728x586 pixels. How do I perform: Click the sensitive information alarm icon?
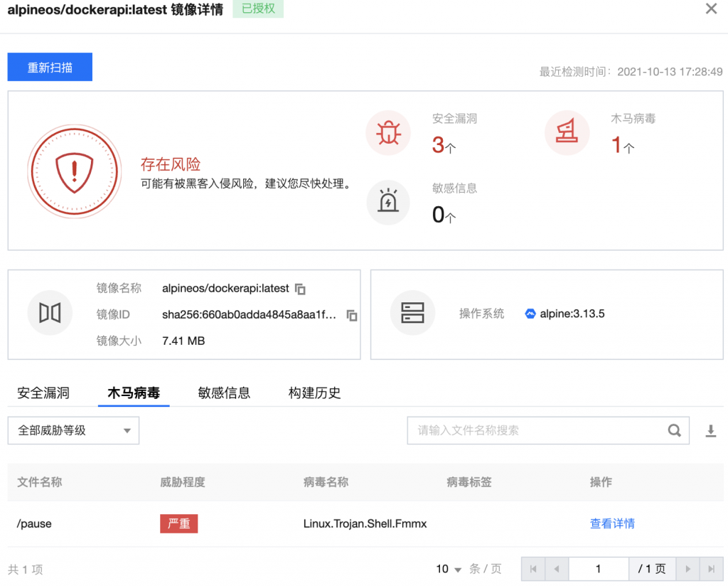388,203
